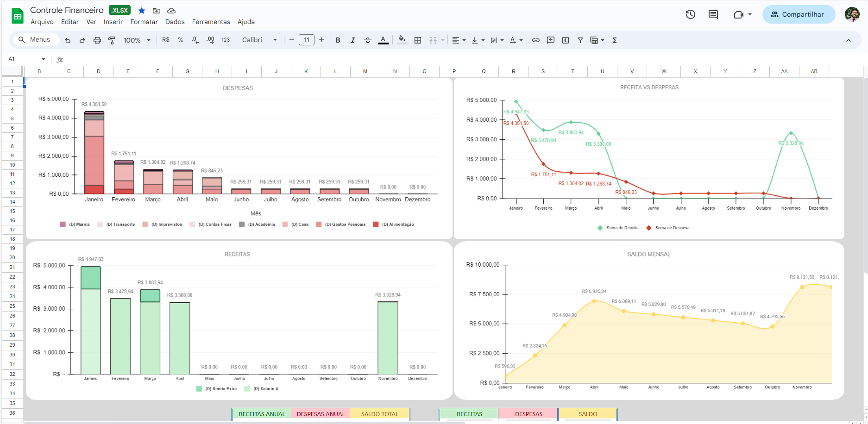
Task: Open version history clock icon
Action: point(691,14)
